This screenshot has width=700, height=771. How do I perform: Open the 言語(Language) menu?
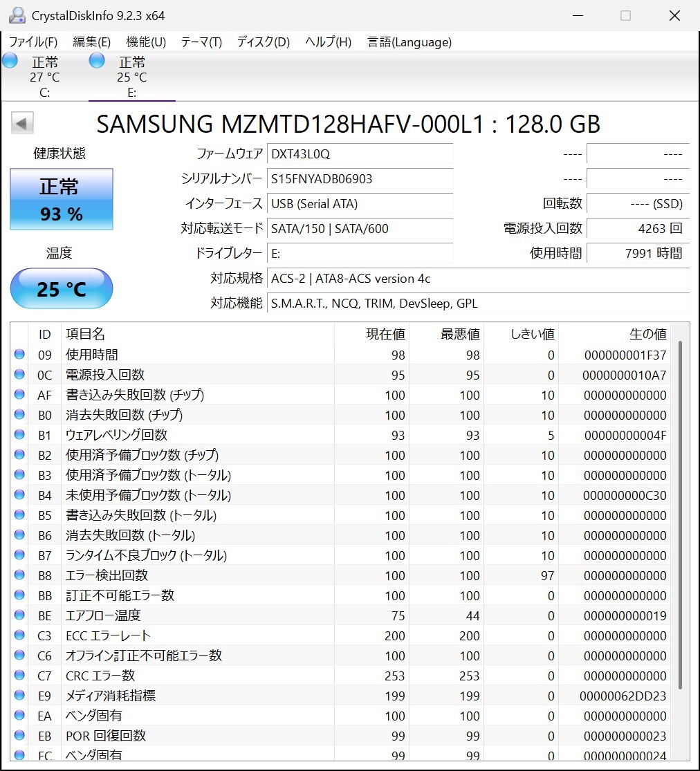click(x=409, y=41)
